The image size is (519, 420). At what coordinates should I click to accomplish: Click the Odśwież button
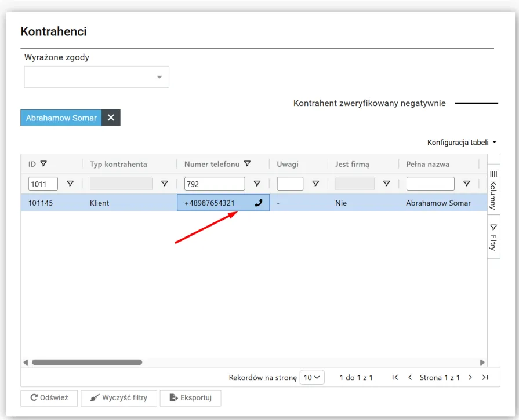click(49, 398)
